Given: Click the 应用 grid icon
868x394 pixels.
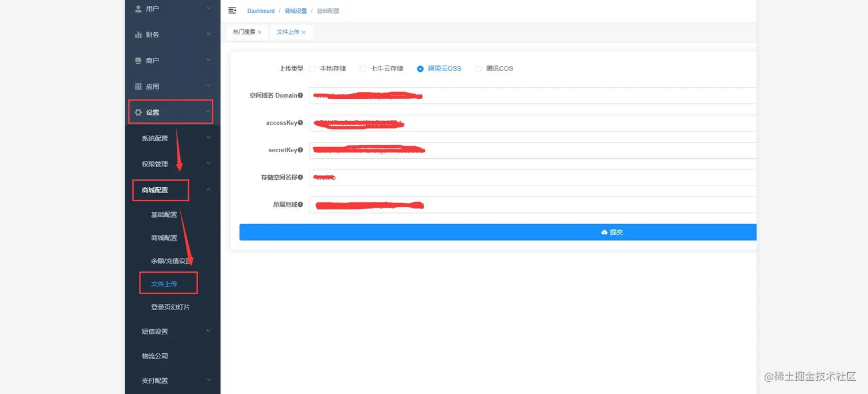Looking at the screenshot, I should click(138, 86).
